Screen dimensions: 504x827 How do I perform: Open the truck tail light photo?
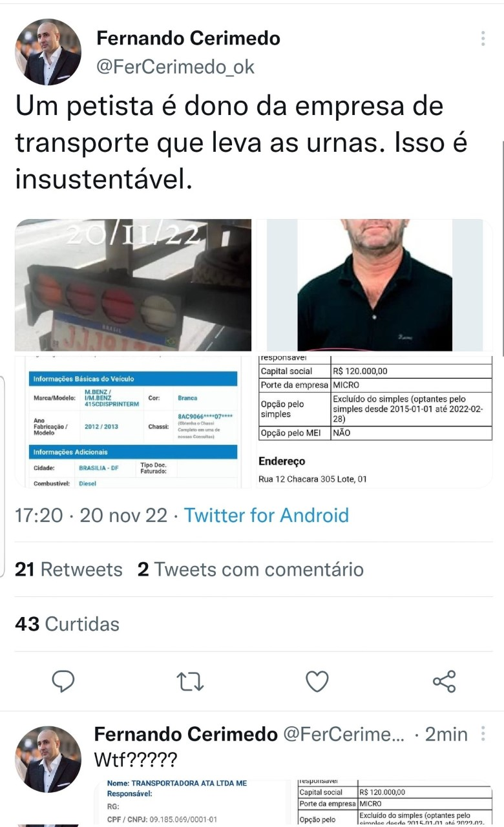coord(133,285)
